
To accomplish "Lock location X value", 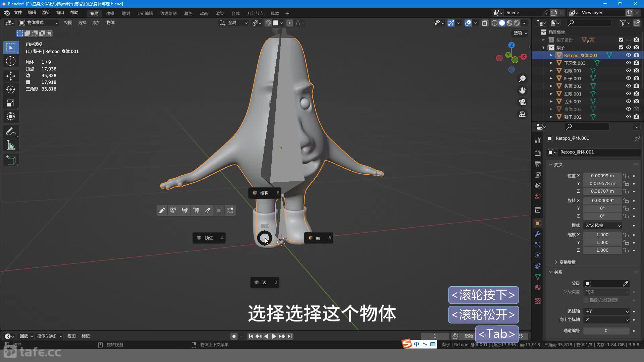I will click(626, 176).
